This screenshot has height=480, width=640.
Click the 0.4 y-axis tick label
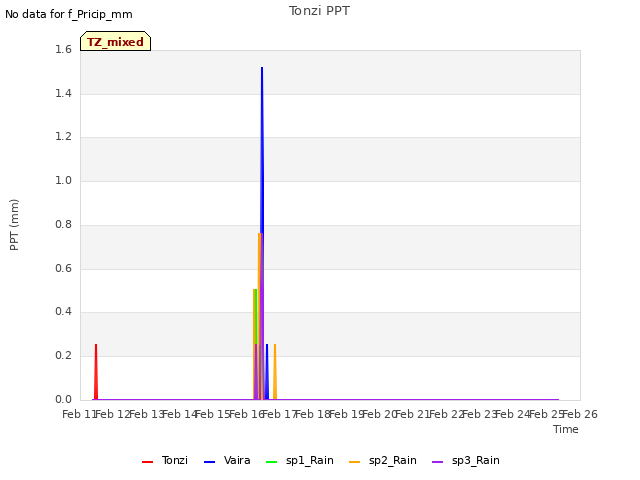(63, 312)
